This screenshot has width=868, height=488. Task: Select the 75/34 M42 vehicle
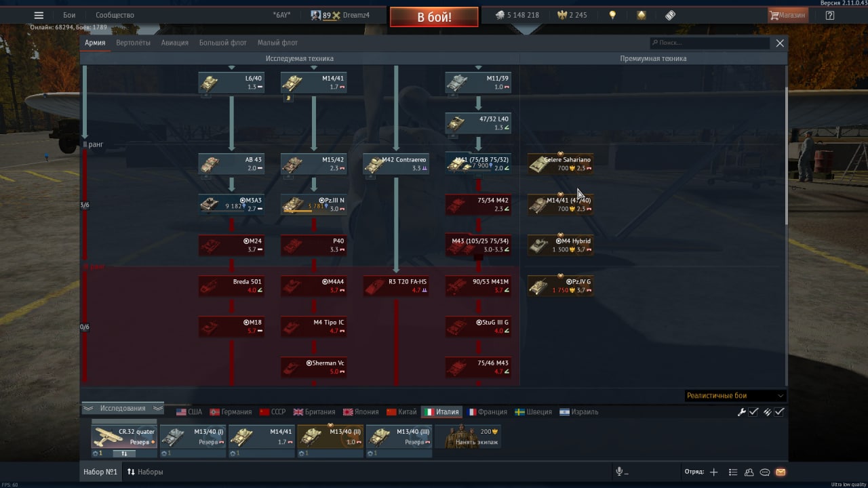(478, 205)
